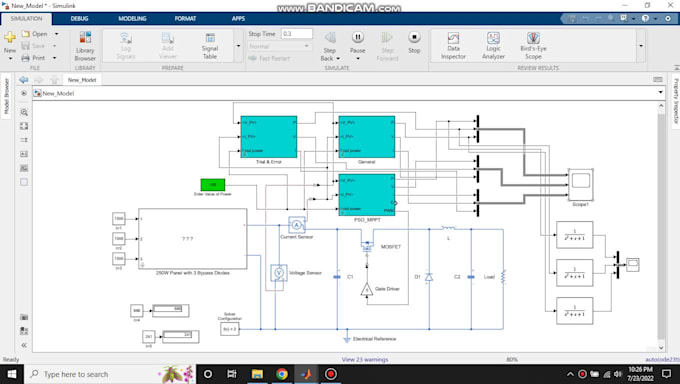Click the Step Back icon
Image resolution: width=680 pixels, height=384 pixels.
pyautogui.click(x=330, y=37)
